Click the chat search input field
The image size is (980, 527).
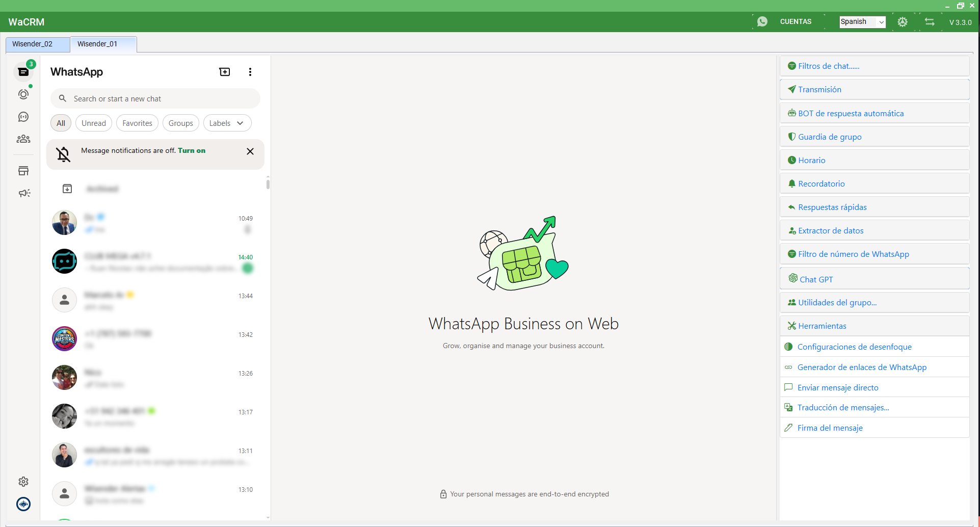(x=155, y=98)
